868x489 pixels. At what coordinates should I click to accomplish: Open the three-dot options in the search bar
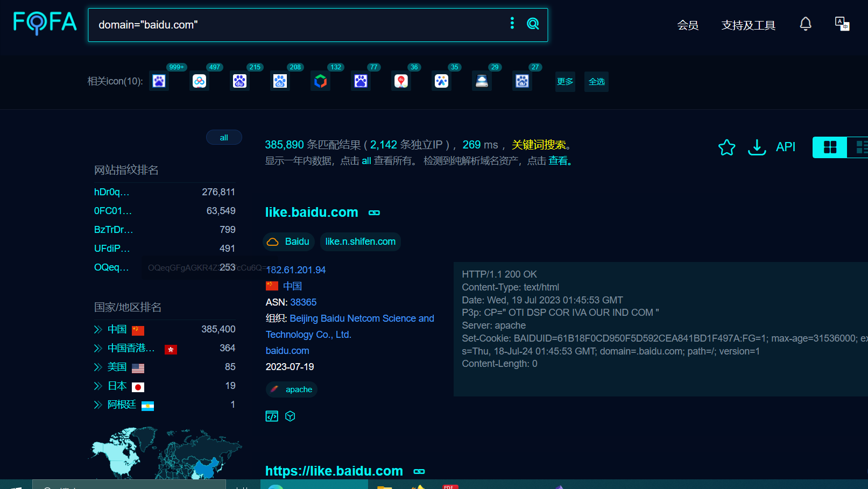(512, 23)
